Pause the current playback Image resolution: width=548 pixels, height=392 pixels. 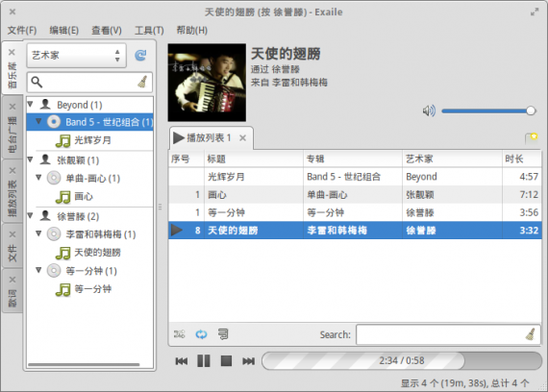204,361
